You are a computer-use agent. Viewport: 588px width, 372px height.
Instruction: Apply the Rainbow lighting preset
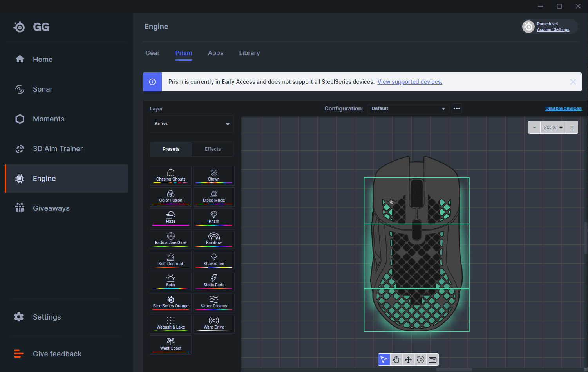click(x=214, y=238)
